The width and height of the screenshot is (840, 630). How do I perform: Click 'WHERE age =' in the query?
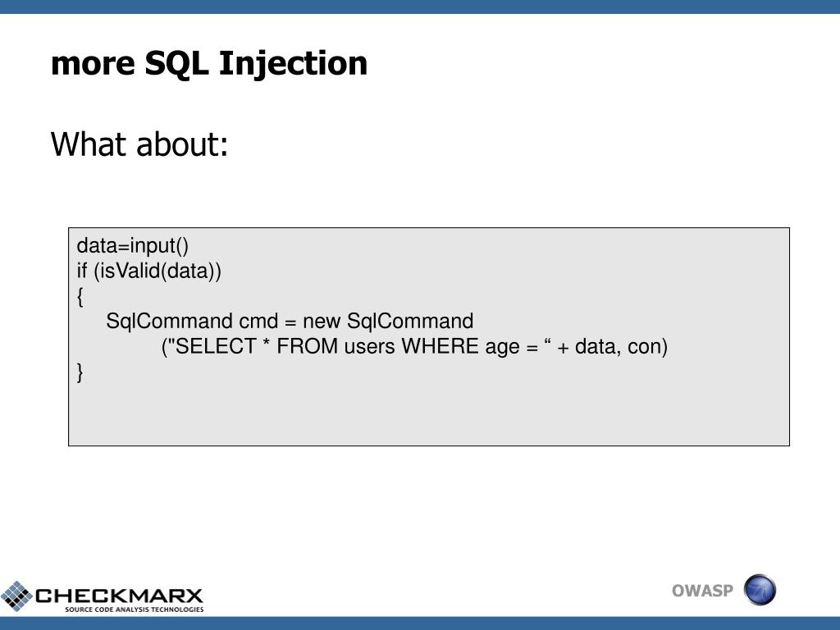470,346
